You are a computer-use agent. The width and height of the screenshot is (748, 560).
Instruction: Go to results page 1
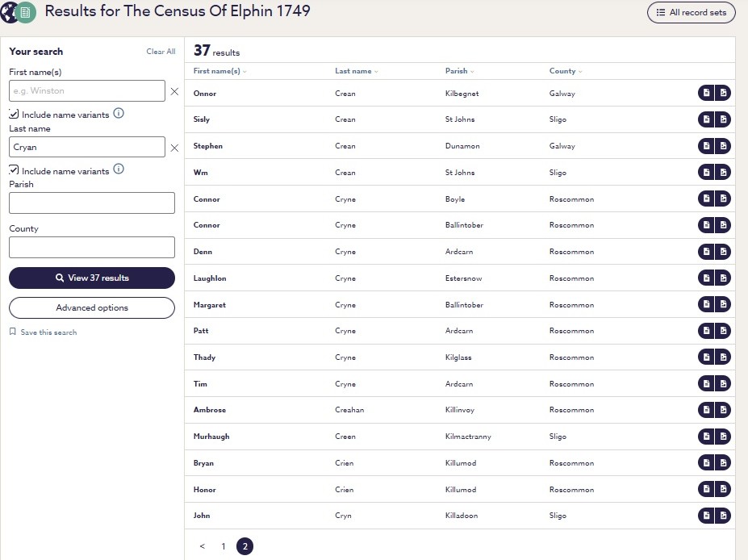[224, 546]
